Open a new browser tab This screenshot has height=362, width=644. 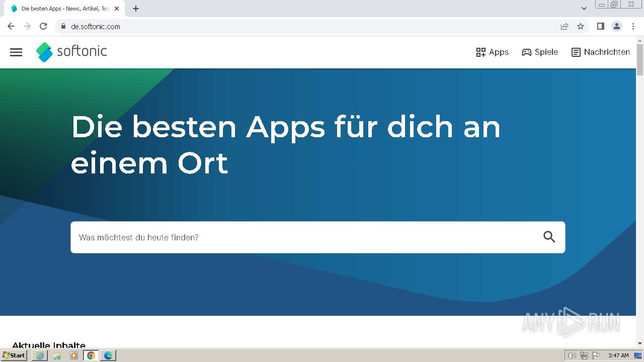click(136, 9)
